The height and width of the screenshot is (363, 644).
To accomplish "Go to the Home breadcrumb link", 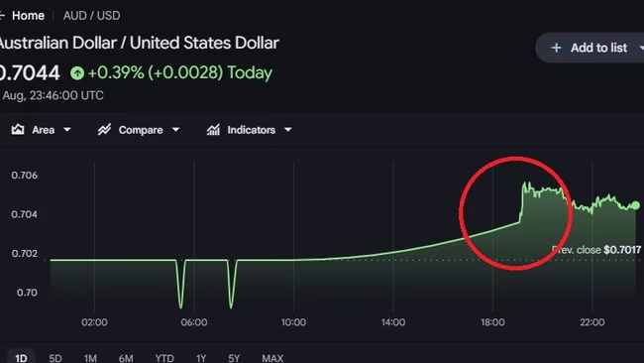I will point(28,16).
